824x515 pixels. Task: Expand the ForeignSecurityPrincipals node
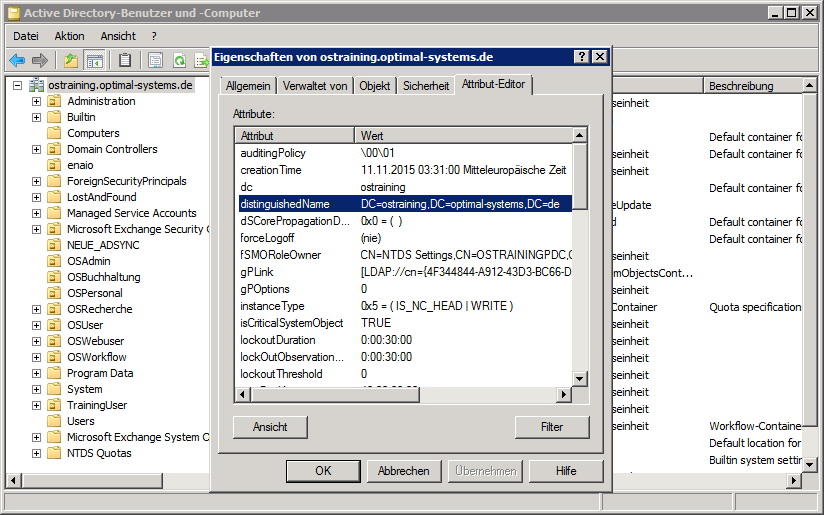(36, 181)
